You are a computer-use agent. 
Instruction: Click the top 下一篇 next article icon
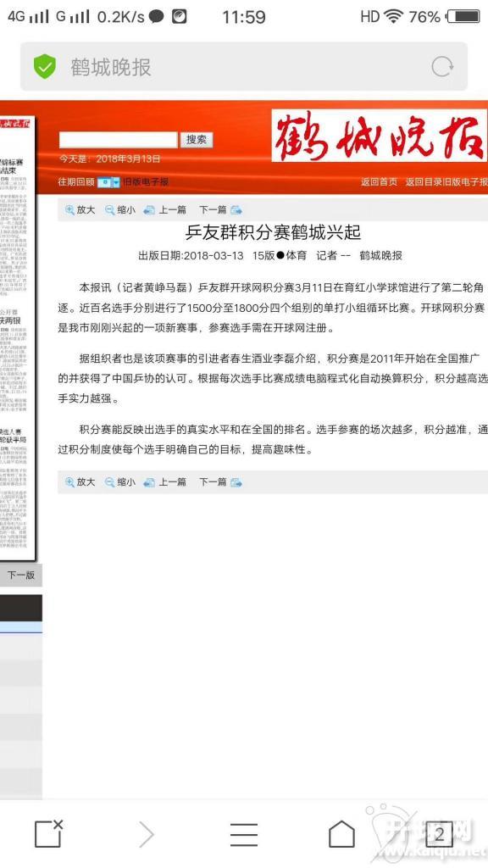236,210
